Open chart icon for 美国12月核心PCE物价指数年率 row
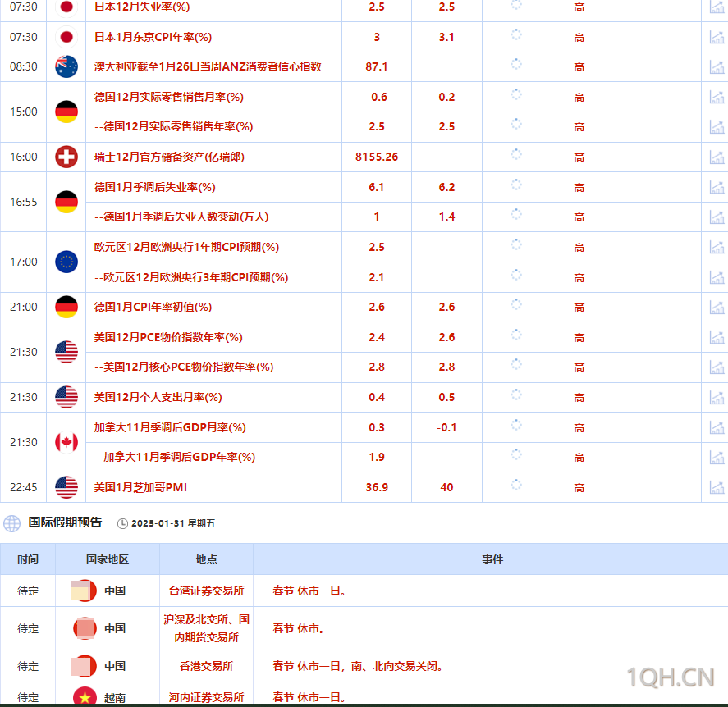728x707 pixels. pyautogui.click(x=717, y=367)
